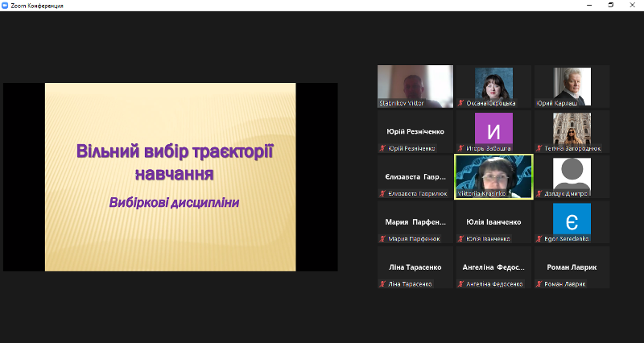Minimize the Zoom conference window
The height and width of the screenshot is (343, 644).
[589, 5]
